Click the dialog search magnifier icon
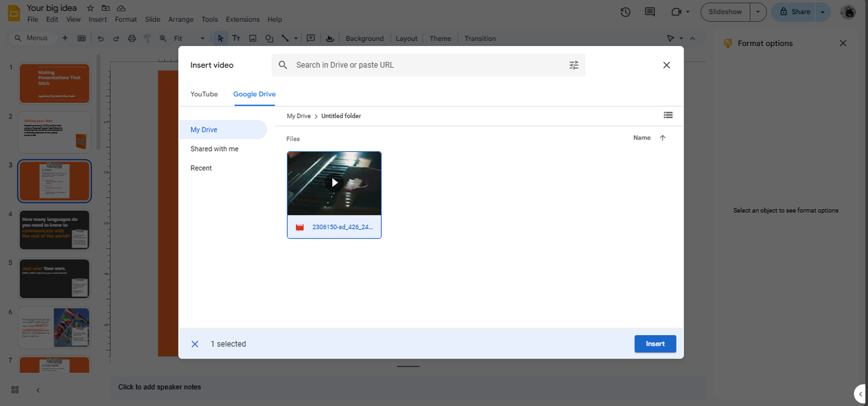The height and width of the screenshot is (406, 868). [x=283, y=65]
